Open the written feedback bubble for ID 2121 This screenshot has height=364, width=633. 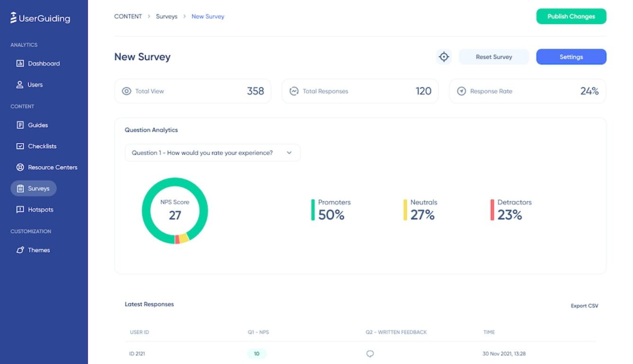(370, 354)
